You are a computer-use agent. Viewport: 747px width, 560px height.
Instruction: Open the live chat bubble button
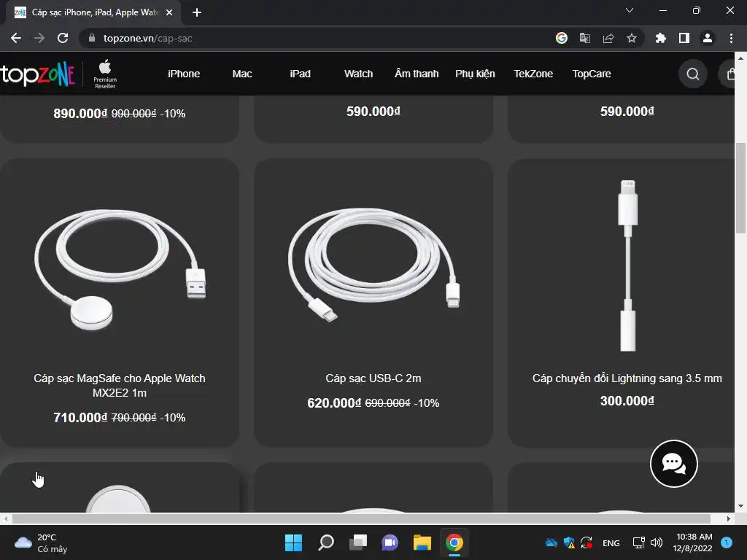pos(673,463)
